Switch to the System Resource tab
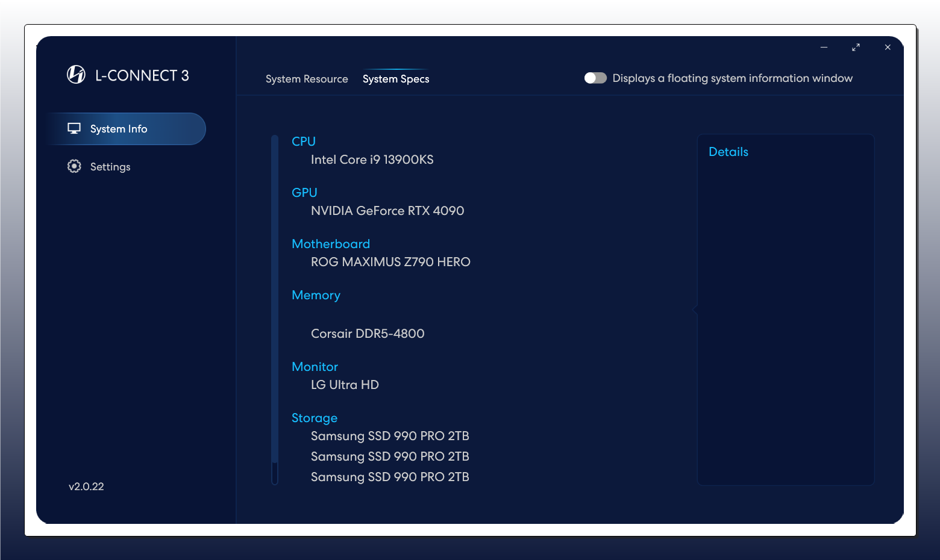Screen dimensions: 940x560 coord(307,79)
